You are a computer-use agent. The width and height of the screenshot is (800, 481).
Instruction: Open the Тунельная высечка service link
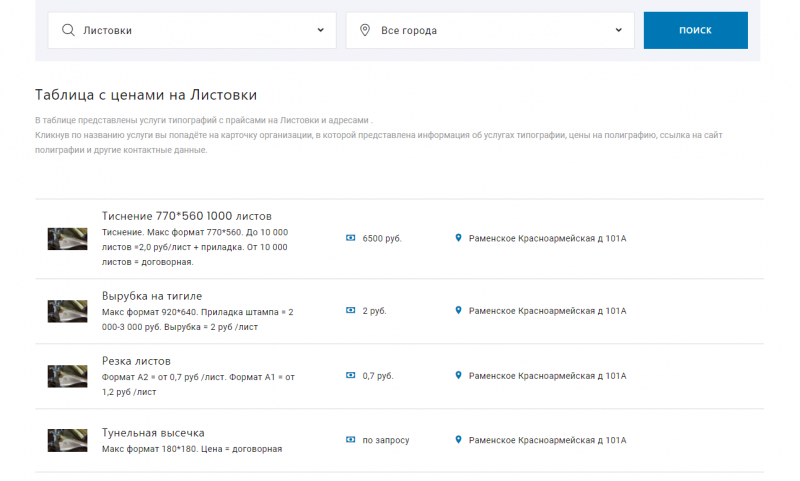coord(153,433)
